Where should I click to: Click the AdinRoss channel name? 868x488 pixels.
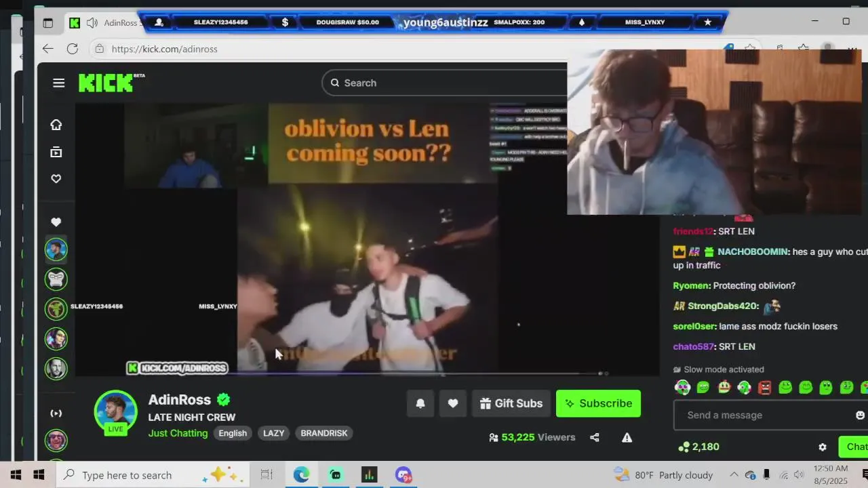[x=180, y=400]
